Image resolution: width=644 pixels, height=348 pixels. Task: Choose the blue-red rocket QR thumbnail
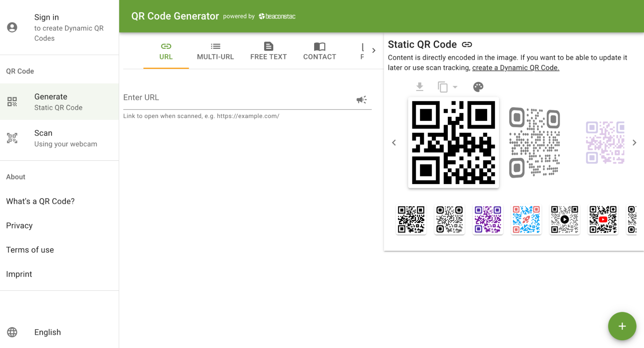[x=526, y=220]
